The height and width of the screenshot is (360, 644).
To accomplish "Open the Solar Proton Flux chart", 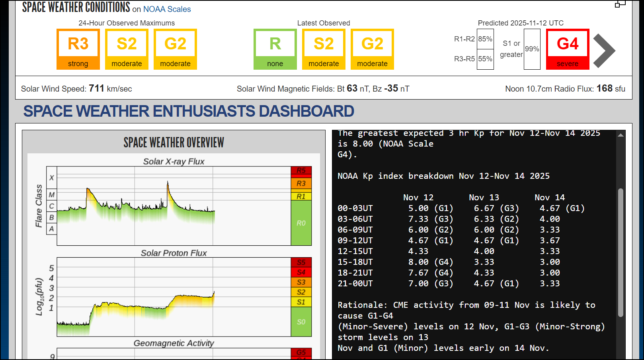I will click(x=174, y=297).
